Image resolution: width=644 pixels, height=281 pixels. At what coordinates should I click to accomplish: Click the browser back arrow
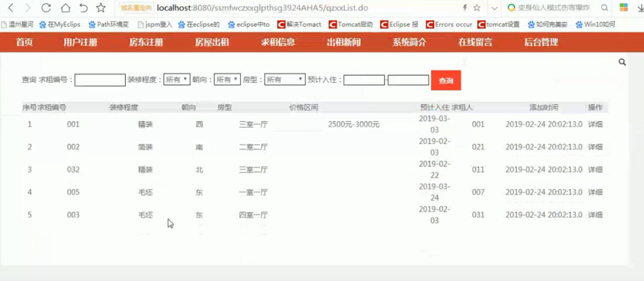coord(11,8)
